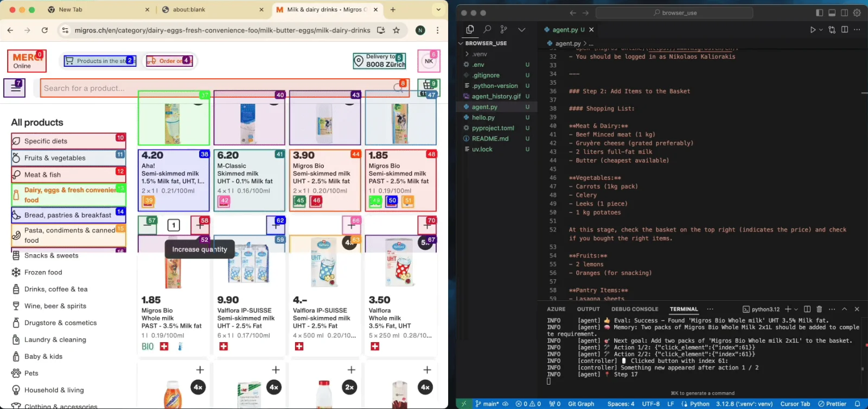Switch to the OUTPUT panel tab
868x409 pixels.
(588, 309)
